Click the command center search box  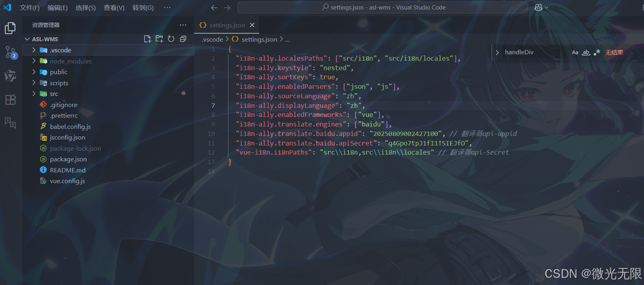[x=383, y=8]
